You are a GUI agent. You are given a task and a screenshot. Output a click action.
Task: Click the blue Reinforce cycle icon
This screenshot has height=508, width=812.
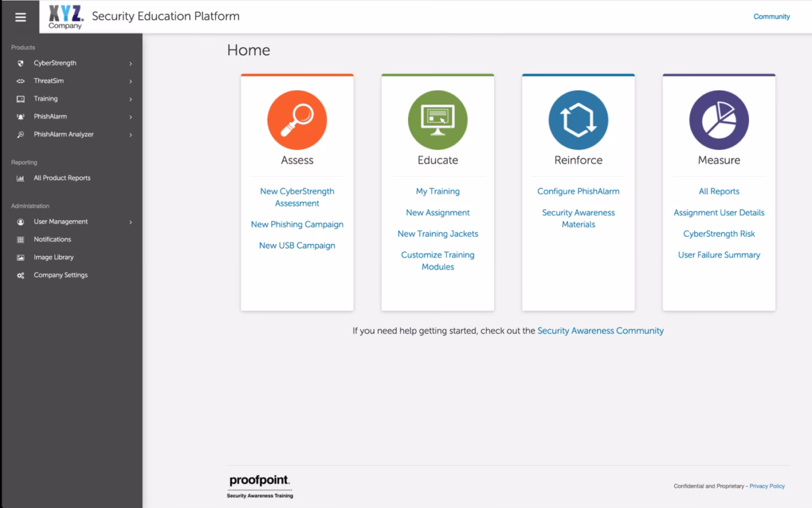pyautogui.click(x=578, y=119)
